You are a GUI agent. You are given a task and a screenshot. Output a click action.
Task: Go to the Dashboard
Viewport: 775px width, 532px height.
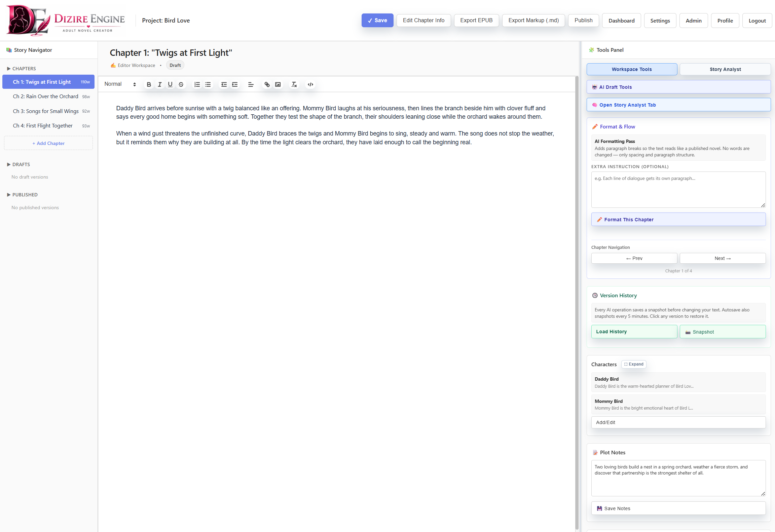(x=621, y=21)
